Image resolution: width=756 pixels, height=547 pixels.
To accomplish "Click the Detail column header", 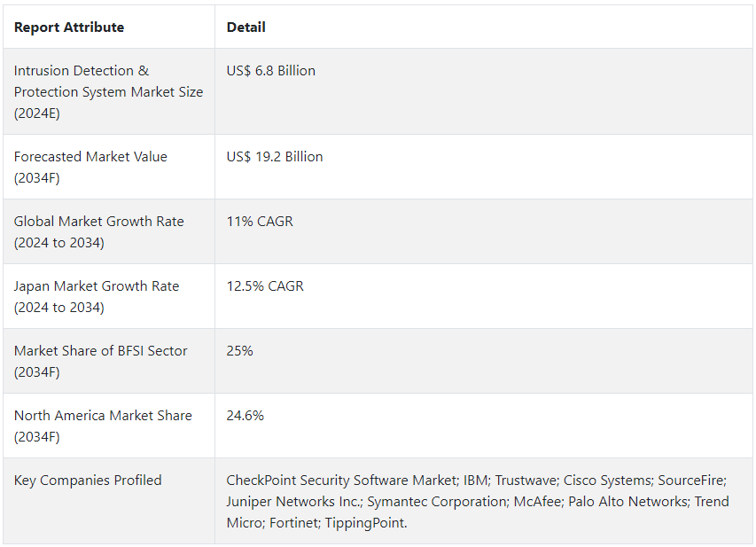I will pos(246,27).
